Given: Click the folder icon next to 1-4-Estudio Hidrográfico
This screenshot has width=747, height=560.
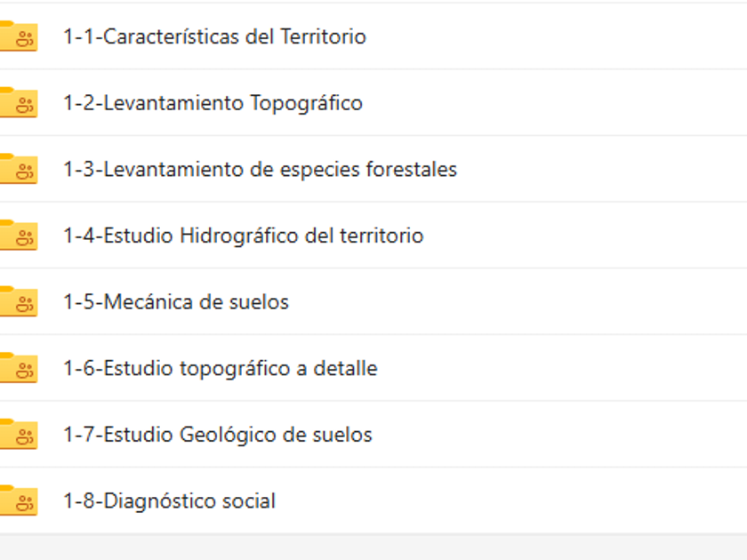Looking at the screenshot, I should point(18,236).
